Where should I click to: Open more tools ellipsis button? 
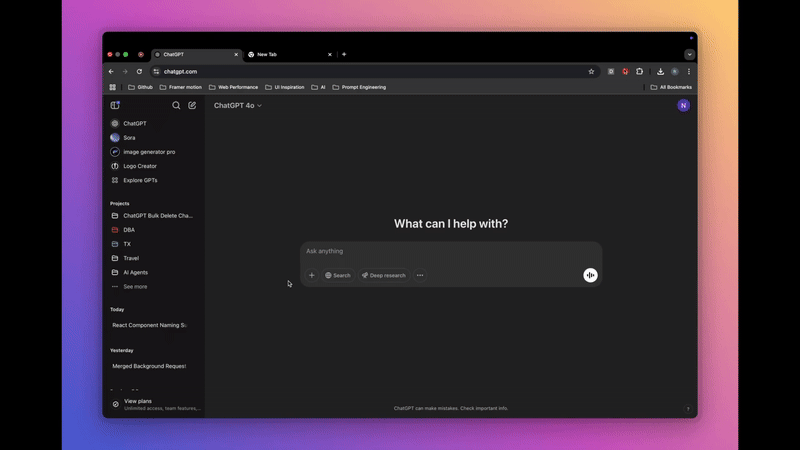[x=420, y=276]
